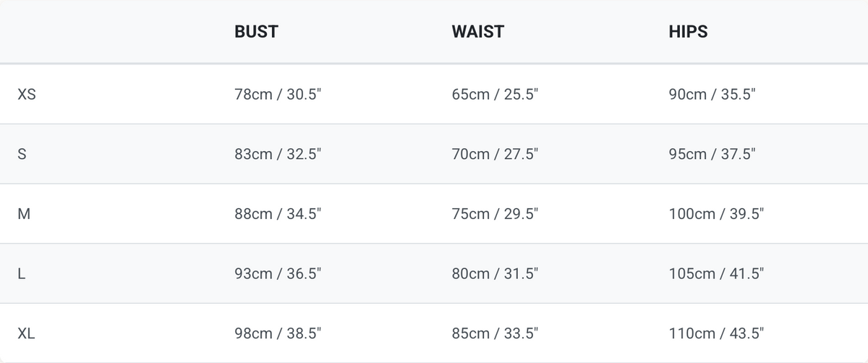Viewport: 868px width, 363px height.
Task: Click the L waist value 80cm / 31.5"
Action: (x=495, y=274)
